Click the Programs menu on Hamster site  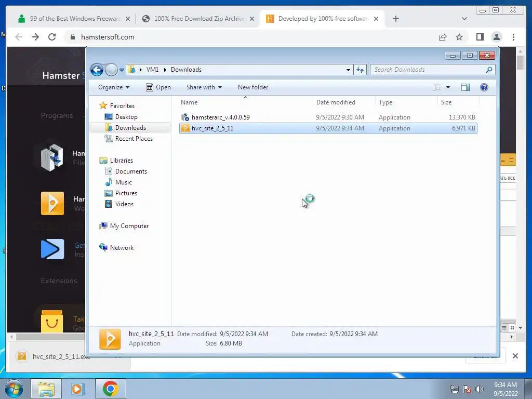click(57, 116)
